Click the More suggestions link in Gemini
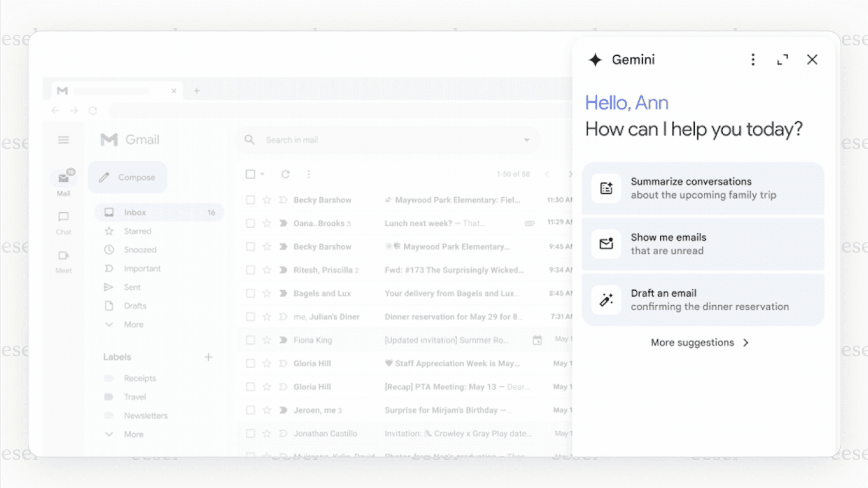This screenshot has width=868, height=488. tap(699, 342)
